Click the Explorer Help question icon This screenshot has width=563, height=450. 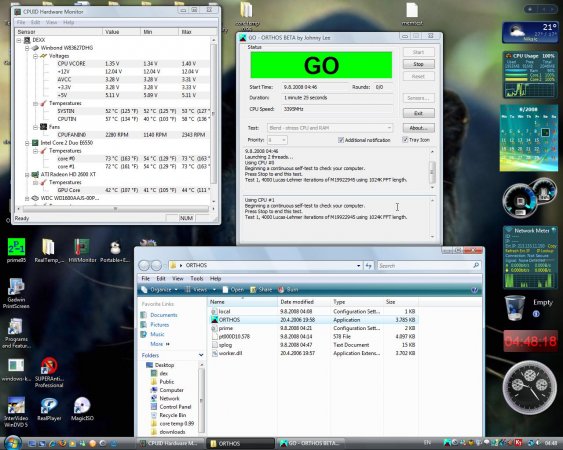474,290
